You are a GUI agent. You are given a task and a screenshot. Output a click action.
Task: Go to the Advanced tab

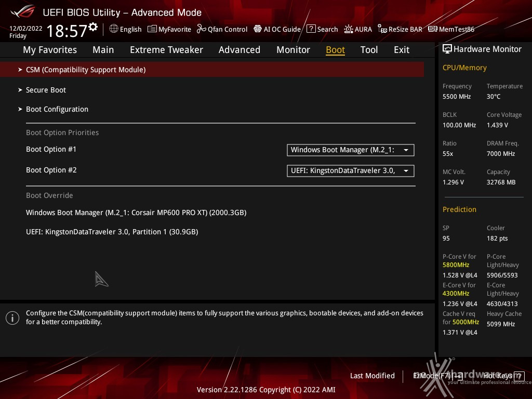[x=240, y=50]
